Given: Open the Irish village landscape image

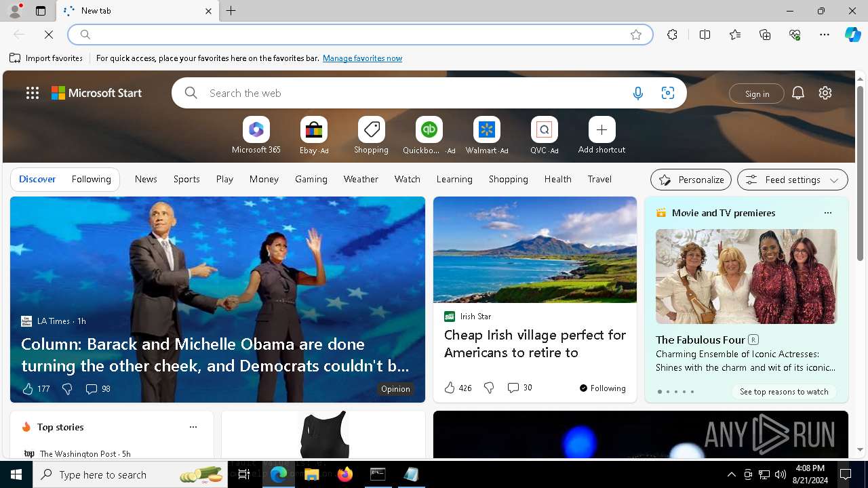Looking at the screenshot, I should [535, 249].
